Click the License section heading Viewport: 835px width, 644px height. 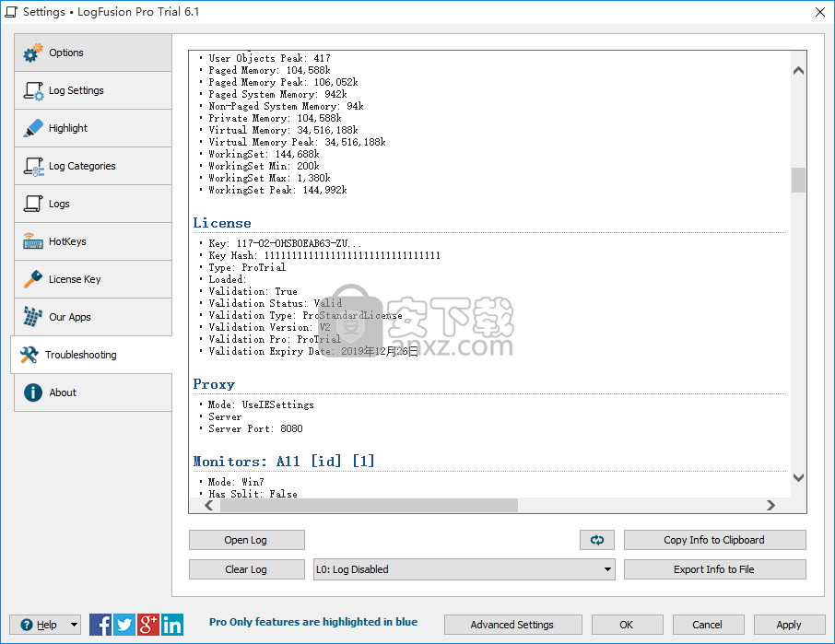click(222, 223)
